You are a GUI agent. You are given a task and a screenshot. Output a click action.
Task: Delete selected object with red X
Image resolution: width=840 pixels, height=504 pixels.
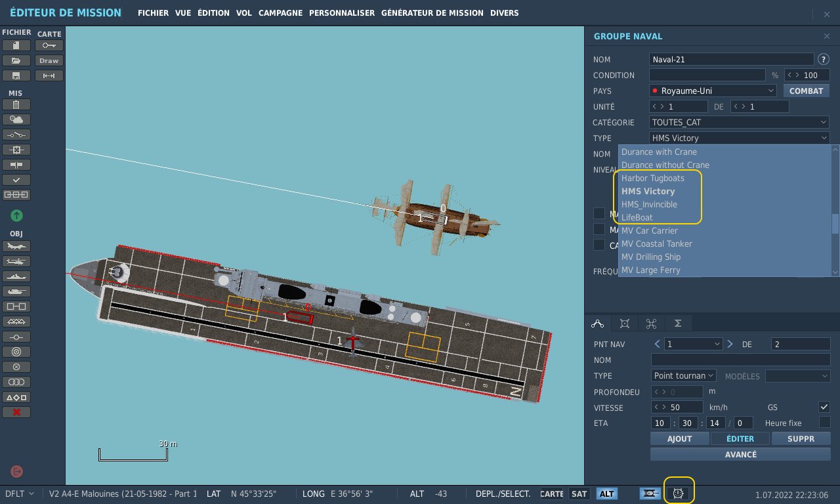[x=16, y=412]
